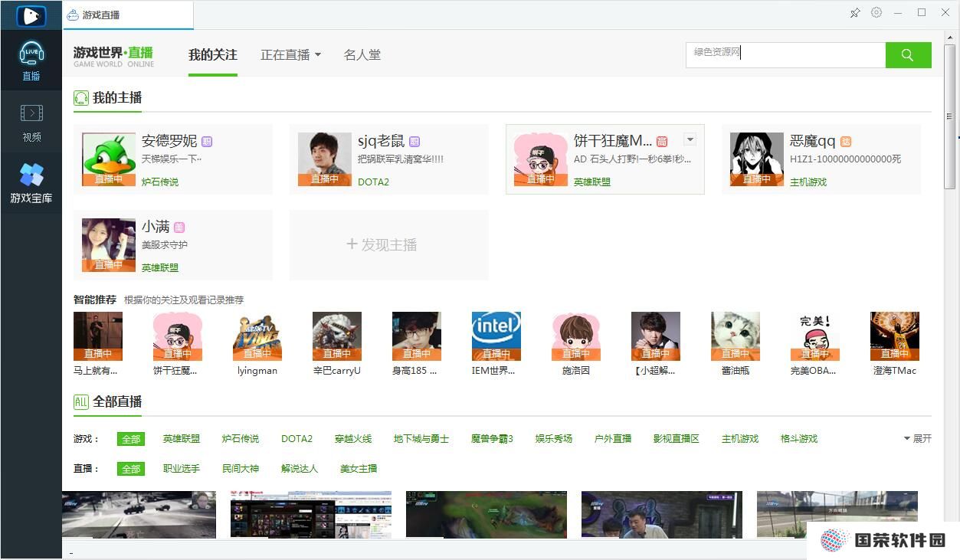Open settings gear in title bar

click(x=876, y=13)
